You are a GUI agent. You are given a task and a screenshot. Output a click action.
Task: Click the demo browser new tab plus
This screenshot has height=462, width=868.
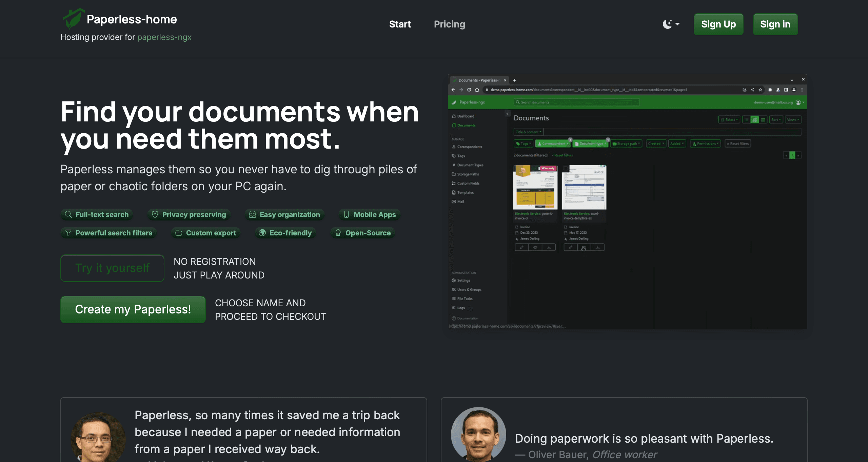[x=514, y=80]
